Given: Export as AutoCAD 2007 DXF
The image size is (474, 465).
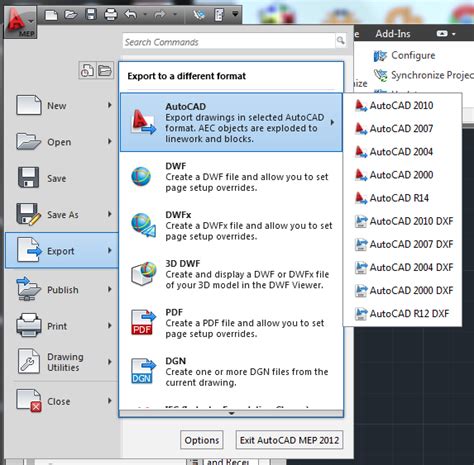Looking at the screenshot, I should [402, 244].
